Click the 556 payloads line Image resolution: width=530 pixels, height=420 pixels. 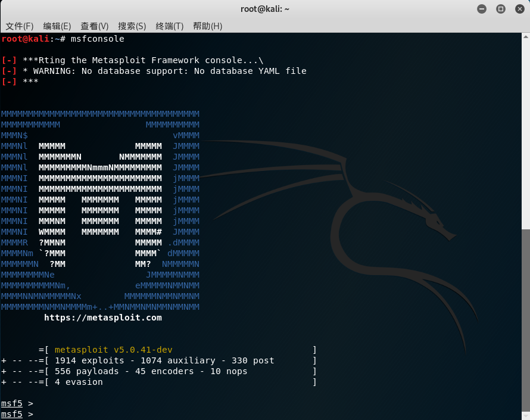click(x=159, y=371)
